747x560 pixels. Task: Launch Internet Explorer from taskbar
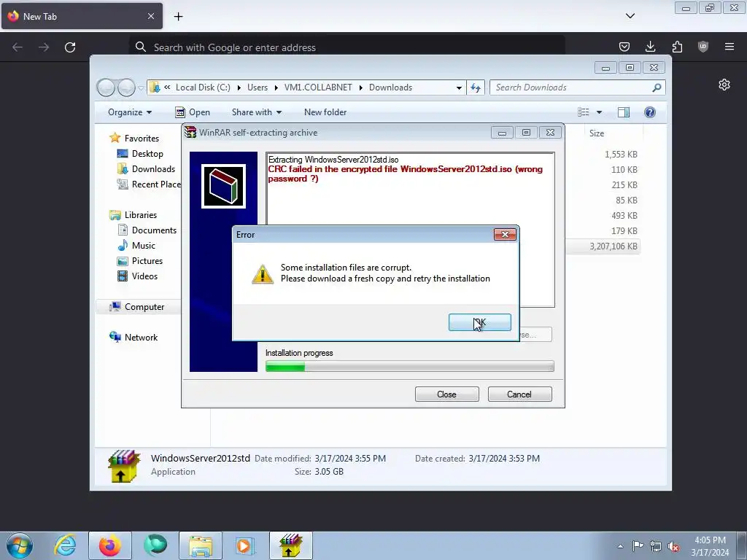[65, 545]
